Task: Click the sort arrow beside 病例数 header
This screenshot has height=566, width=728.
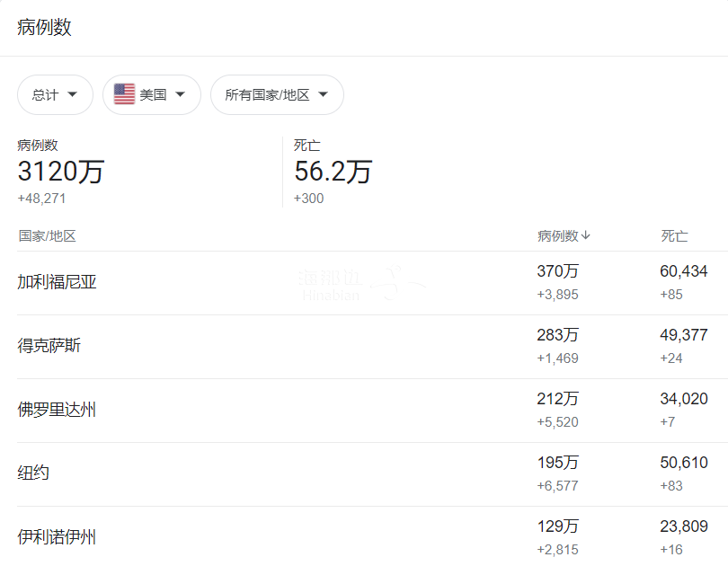Action: (x=586, y=236)
